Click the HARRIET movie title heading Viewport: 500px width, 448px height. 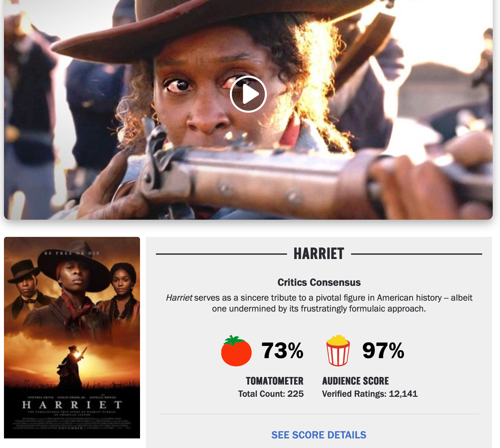pyautogui.click(x=319, y=254)
